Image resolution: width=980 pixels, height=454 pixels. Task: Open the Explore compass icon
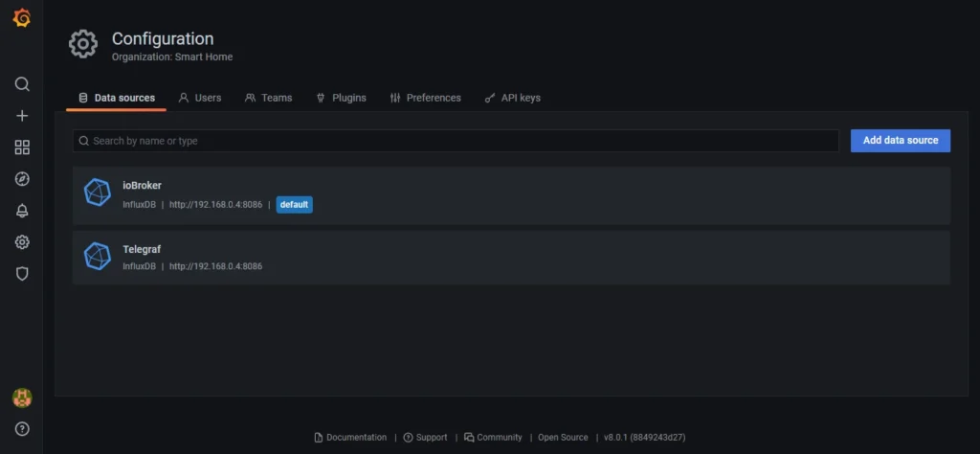(x=22, y=179)
